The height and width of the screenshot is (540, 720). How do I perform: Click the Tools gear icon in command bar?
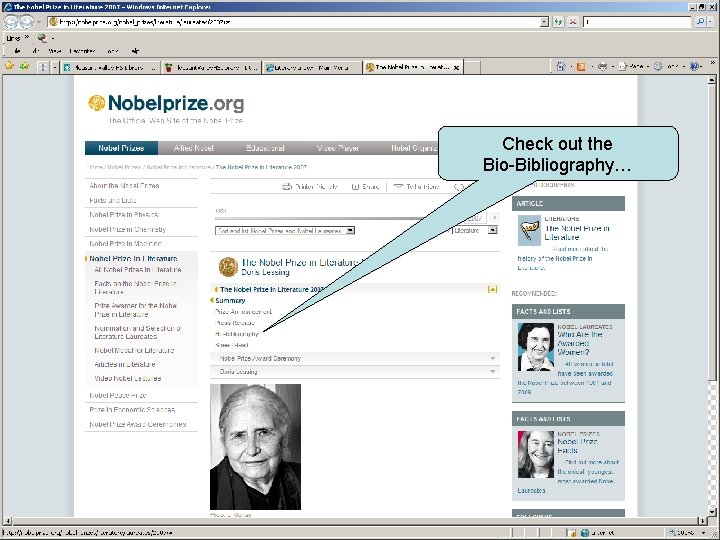point(658,67)
